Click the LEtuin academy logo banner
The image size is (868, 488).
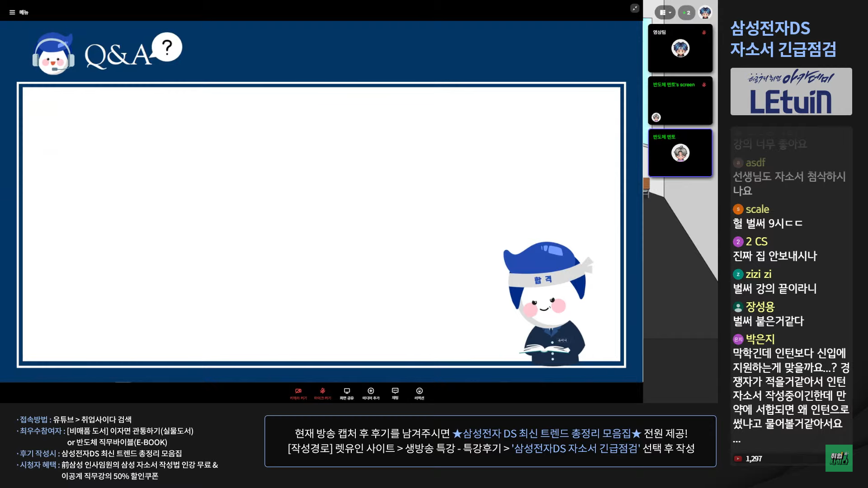click(x=791, y=92)
